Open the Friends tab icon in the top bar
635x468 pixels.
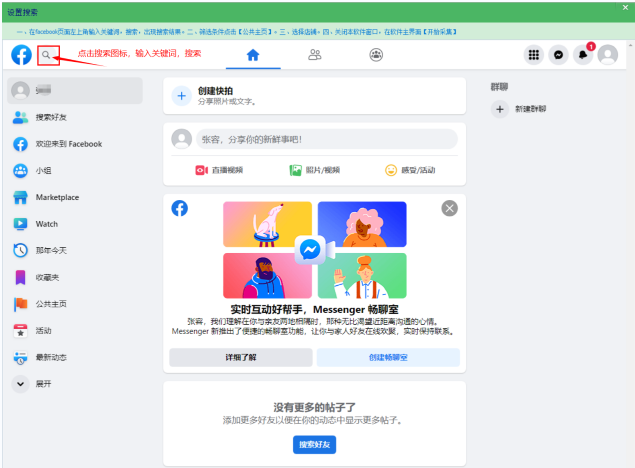(315, 55)
